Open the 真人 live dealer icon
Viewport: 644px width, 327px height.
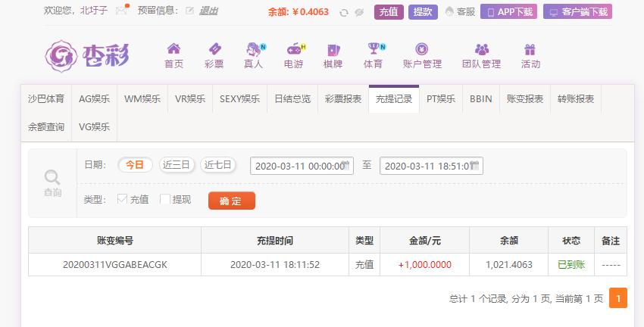[254, 49]
